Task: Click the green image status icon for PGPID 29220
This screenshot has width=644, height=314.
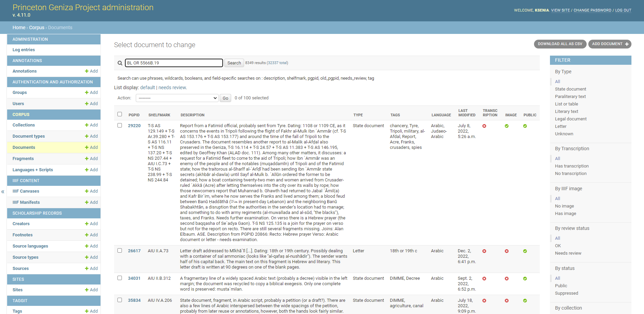Action: coord(507,125)
